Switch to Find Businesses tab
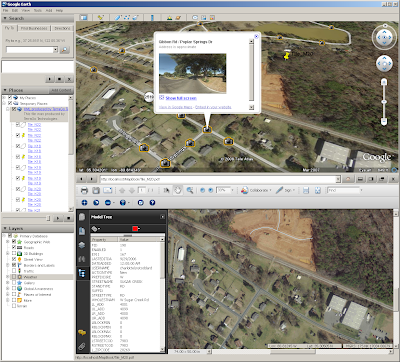 point(34,29)
